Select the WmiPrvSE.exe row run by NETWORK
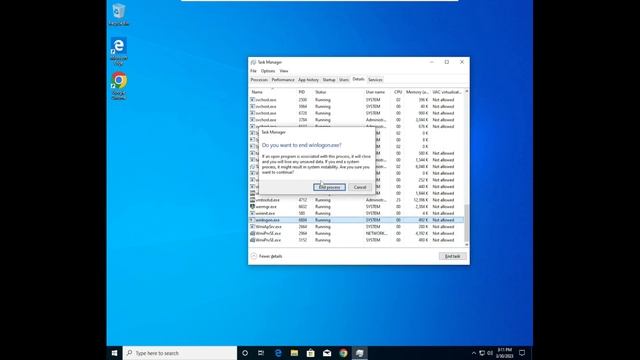The image size is (640, 360). pos(357,233)
